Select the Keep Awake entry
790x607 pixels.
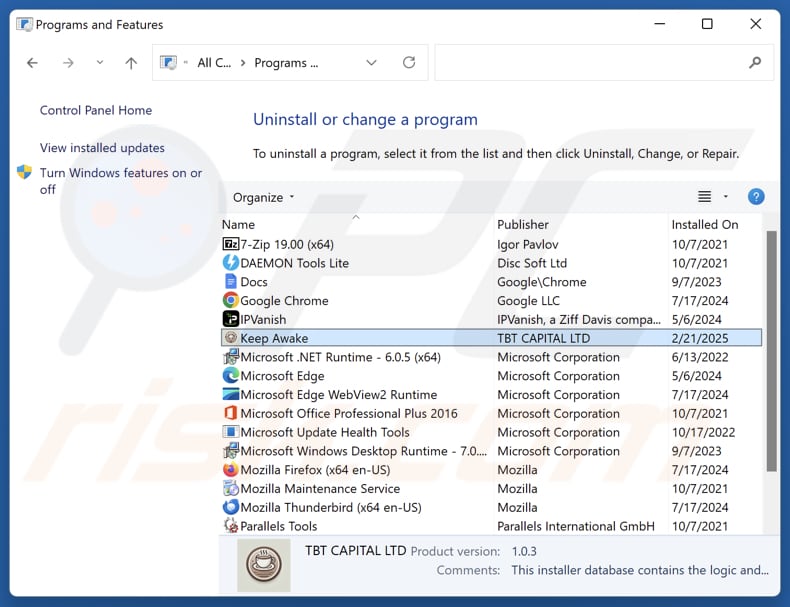[x=491, y=338]
